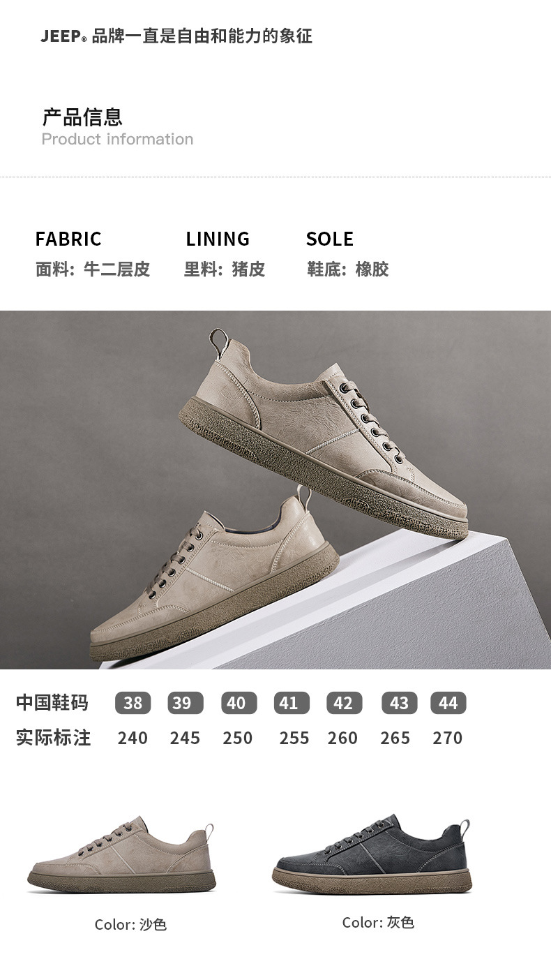Click the 产品信息 heading
This screenshot has width=551, height=980.
(x=82, y=117)
